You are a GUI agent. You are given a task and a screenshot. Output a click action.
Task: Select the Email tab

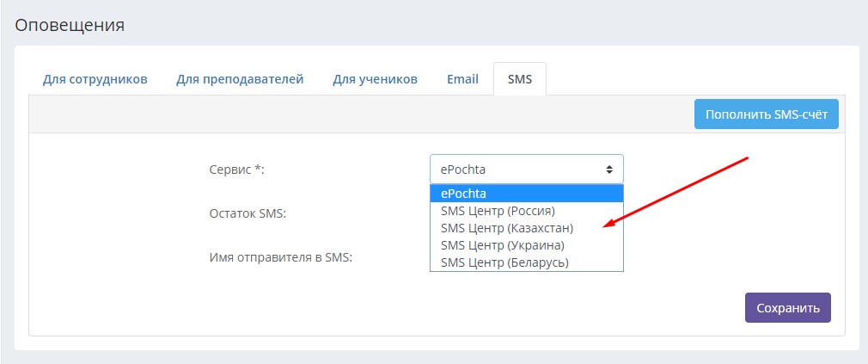(x=462, y=79)
